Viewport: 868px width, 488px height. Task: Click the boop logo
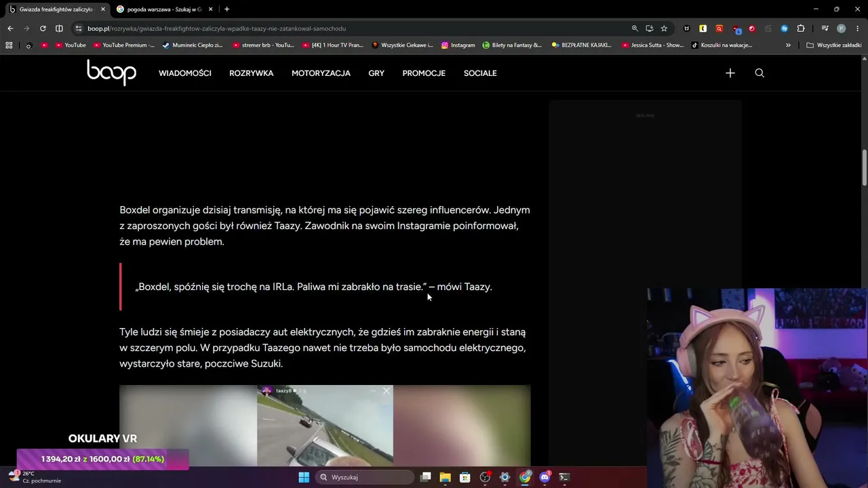[x=111, y=73]
